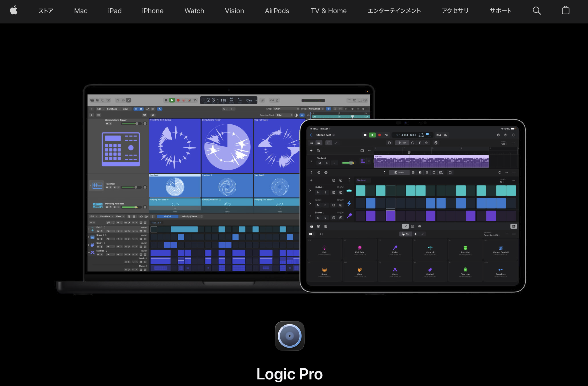Open the search magnifier in the navigation bar

click(537, 11)
